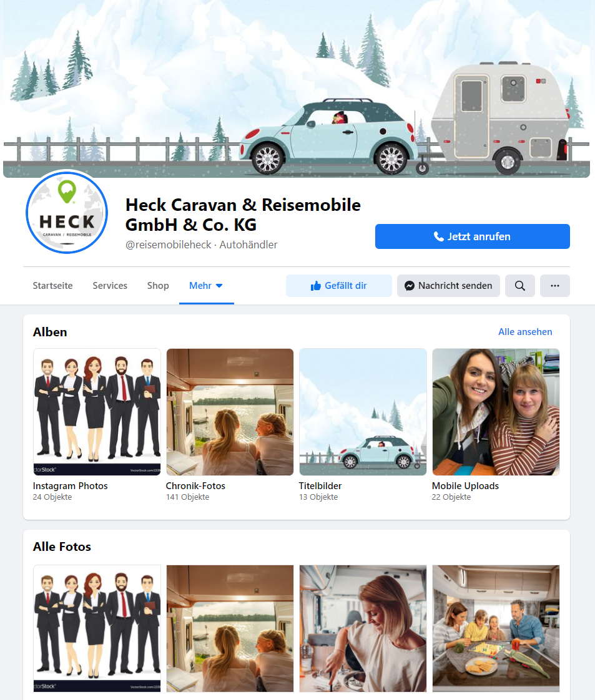Viewport: 595px width, 700px height.
Task: Open the three-dots more options button
Action: pyautogui.click(x=554, y=286)
